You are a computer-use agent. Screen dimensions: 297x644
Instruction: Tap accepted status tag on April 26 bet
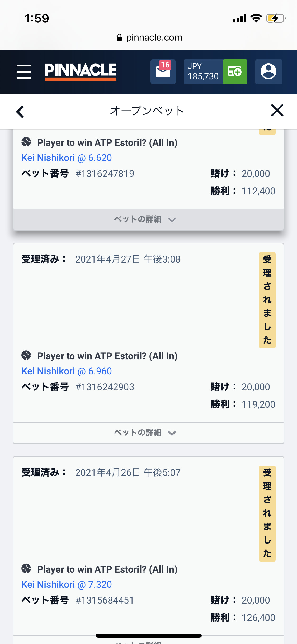(267, 513)
